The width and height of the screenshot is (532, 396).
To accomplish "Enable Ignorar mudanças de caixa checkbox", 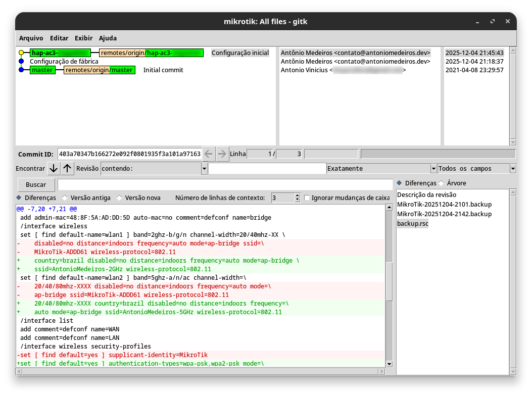I will click(307, 197).
